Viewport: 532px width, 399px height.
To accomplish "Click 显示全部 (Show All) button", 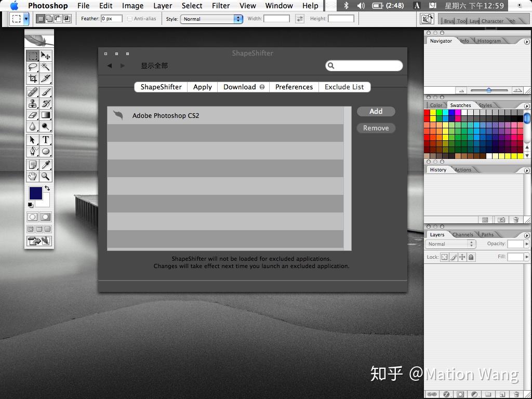I will pos(154,65).
